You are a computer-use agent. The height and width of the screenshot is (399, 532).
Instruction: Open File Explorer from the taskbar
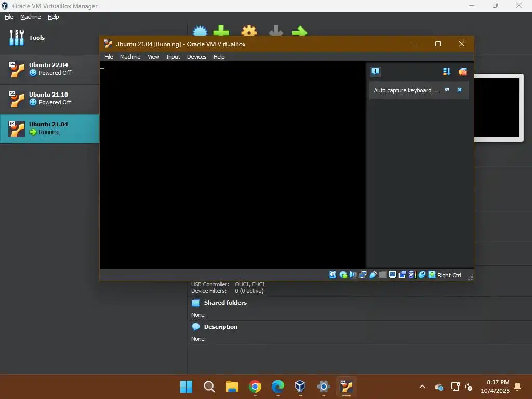click(x=232, y=387)
